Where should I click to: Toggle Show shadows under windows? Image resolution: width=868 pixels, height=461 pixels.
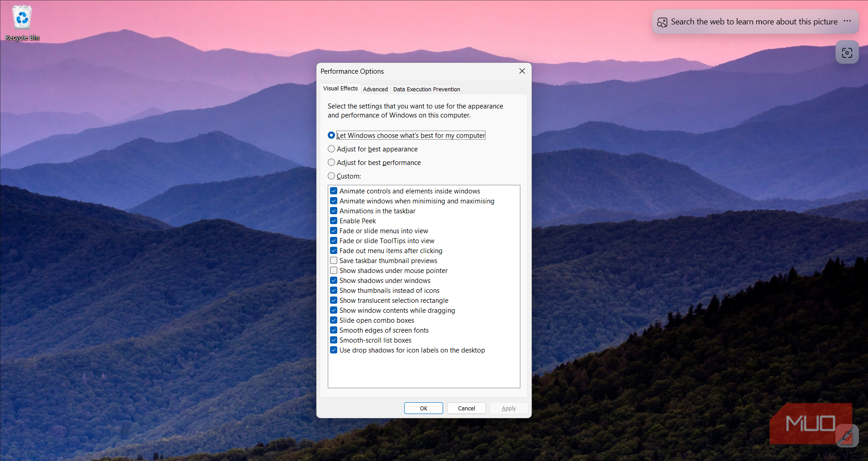[334, 280]
